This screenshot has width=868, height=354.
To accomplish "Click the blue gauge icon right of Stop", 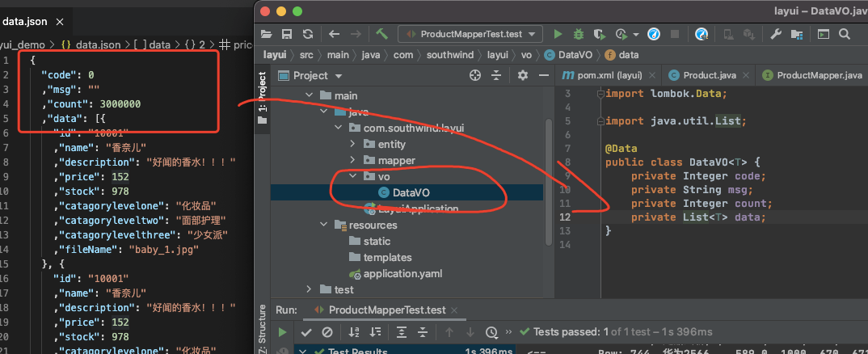I will [702, 34].
